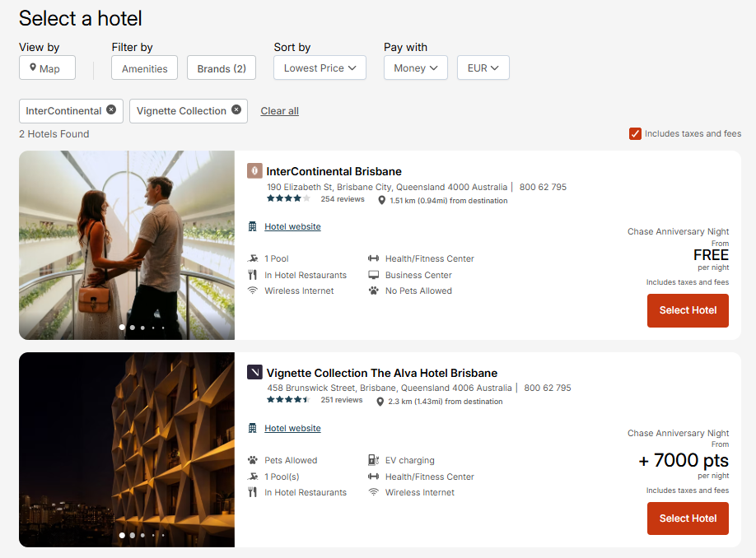The image size is (756, 558).
Task: Click the 2 Hotels Found text
Action: tap(54, 134)
